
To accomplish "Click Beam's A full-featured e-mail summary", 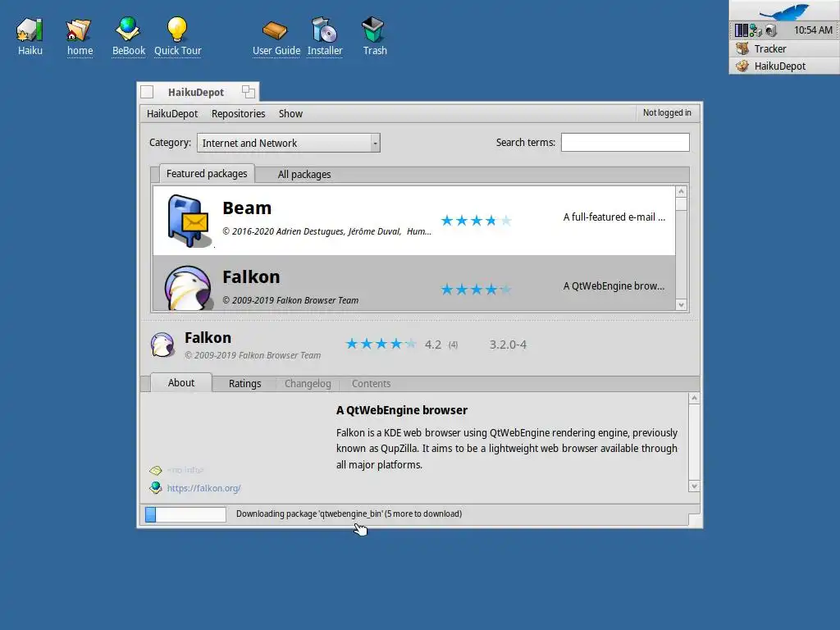I will tap(614, 217).
